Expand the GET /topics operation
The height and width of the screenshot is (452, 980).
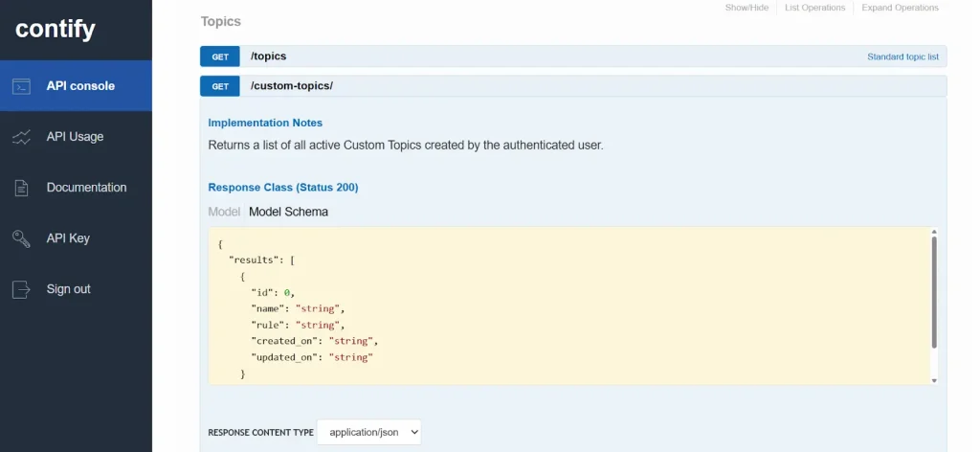(x=268, y=56)
